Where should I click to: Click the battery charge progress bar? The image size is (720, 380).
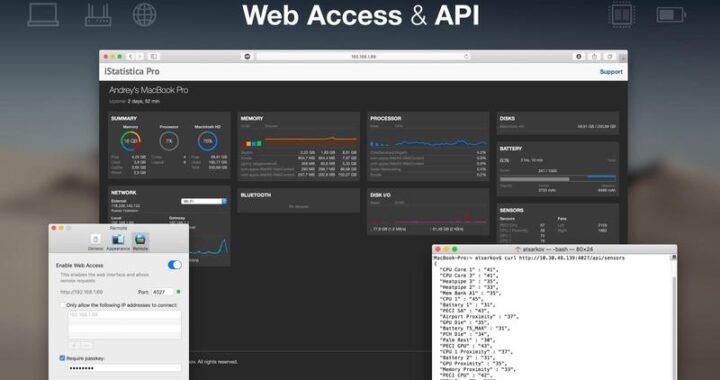[x=557, y=179]
